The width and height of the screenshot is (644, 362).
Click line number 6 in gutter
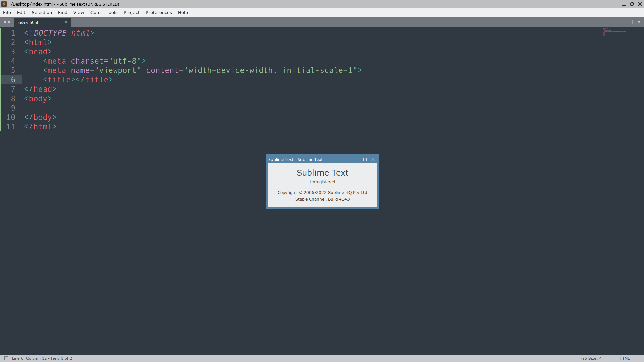coord(13,80)
